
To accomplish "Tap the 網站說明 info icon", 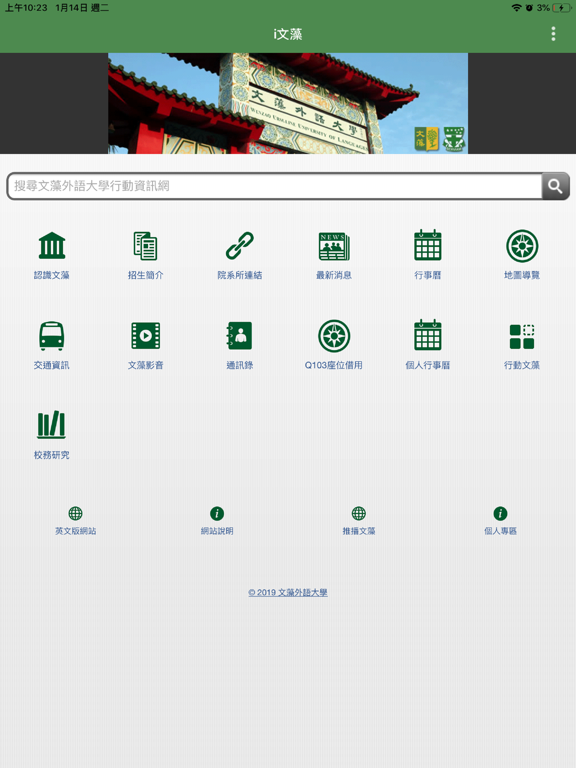I will pos(217,513).
